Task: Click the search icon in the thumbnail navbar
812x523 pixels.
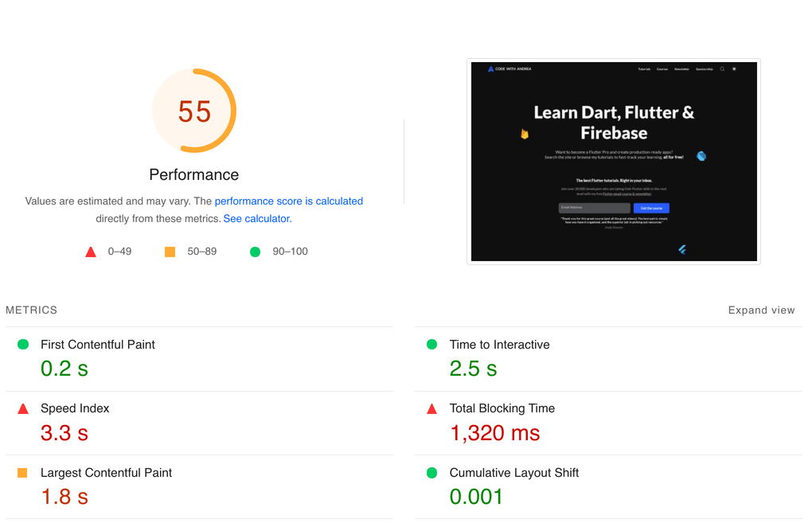Action: [x=722, y=69]
